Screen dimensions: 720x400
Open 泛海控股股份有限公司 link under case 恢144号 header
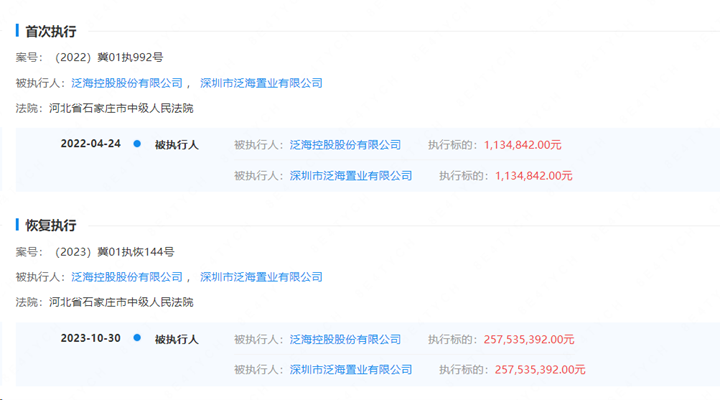pyautogui.click(x=127, y=277)
